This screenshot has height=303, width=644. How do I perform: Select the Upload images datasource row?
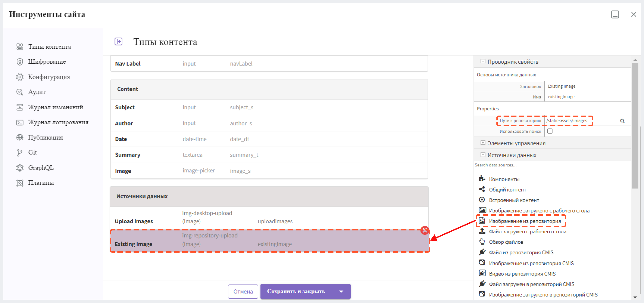(269, 218)
